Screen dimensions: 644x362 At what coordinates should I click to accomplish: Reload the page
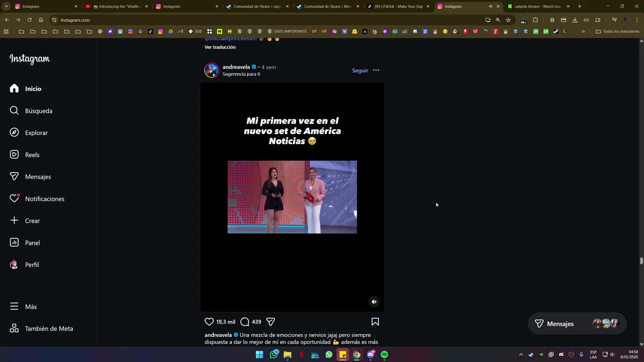(29, 20)
